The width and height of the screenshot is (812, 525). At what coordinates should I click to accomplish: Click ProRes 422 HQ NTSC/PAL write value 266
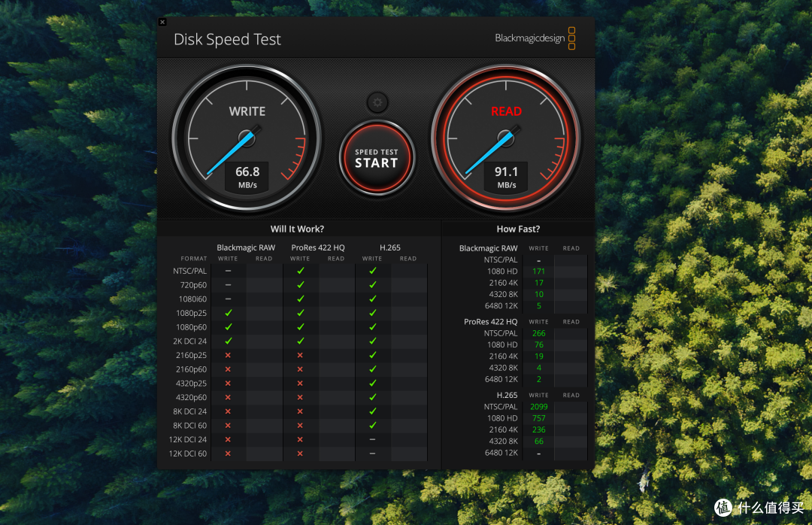[538, 333]
